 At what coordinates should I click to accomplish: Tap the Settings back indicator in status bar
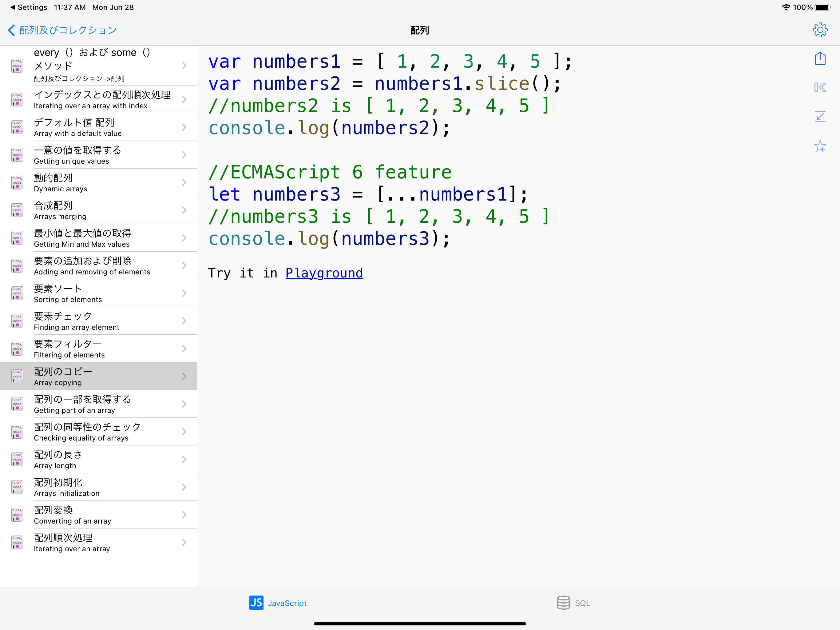pos(29,7)
